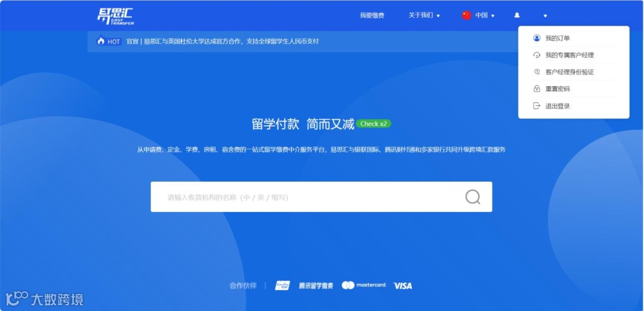Click the HOT flame icon

[101, 41]
